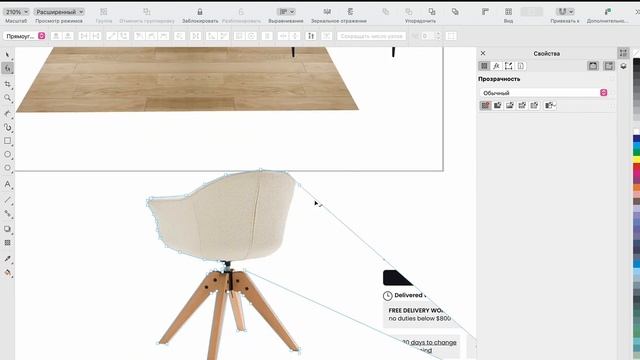Select the Rectangle tool
The image size is (640, 360).
[7, 141]
